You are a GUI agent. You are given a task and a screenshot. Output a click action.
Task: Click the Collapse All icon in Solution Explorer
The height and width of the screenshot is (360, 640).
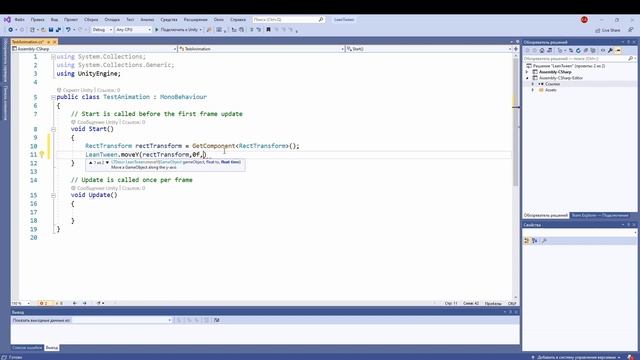(x=585, y=51)
